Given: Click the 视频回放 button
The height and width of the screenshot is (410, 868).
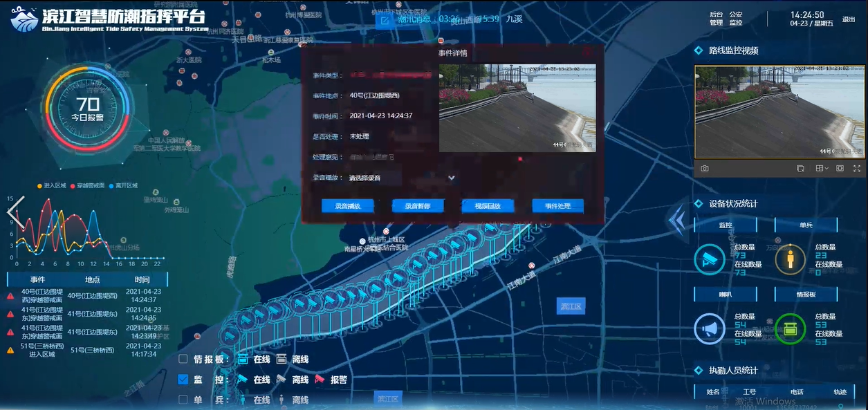Looking at the screenshot, I should [488, 206].
